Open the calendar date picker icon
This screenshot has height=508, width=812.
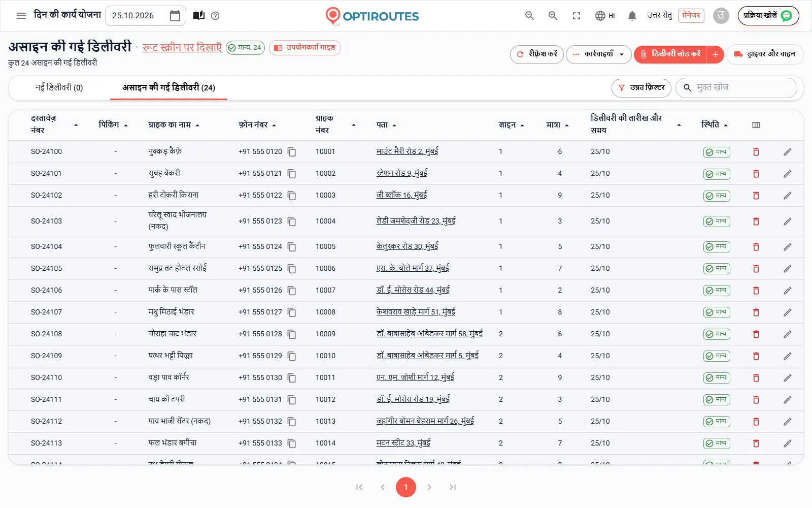point(175,16)
